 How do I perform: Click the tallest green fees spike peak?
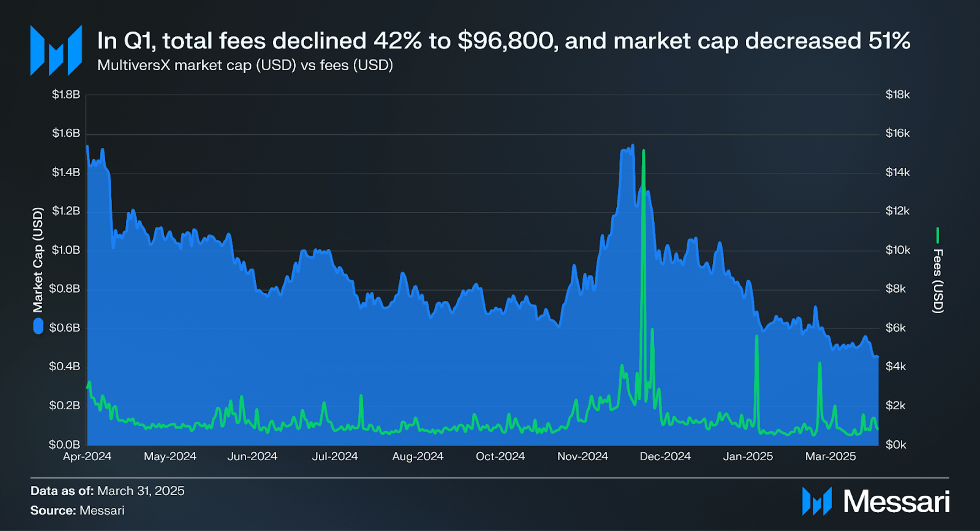644,151
